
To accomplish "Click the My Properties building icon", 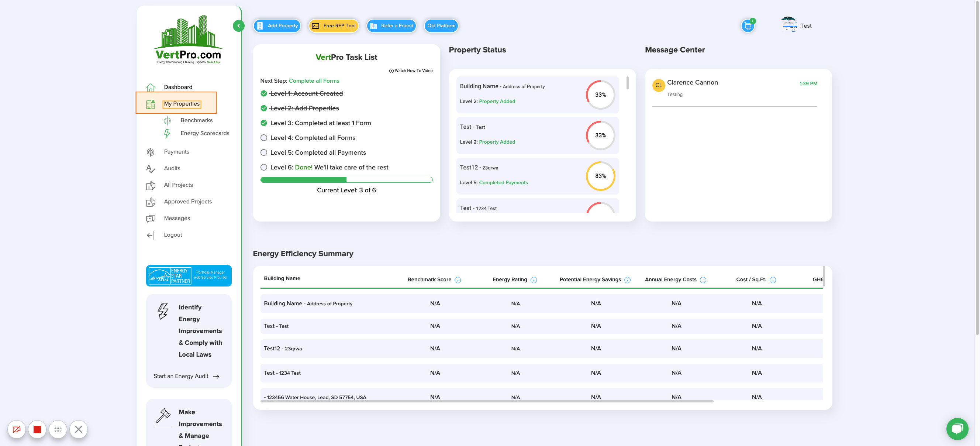I will 151,104.
